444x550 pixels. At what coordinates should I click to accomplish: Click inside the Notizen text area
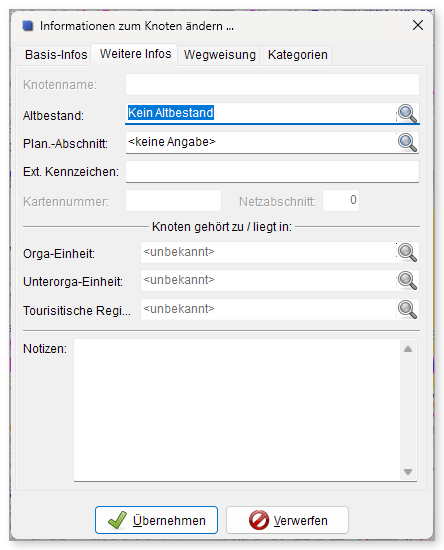click(x=237, y=410)
